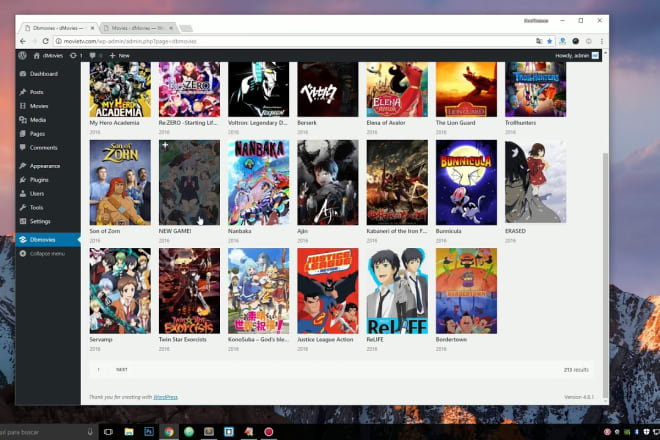Select Nanbaka poster
Screen dimensions: 660x440
[x=258, y=182]
